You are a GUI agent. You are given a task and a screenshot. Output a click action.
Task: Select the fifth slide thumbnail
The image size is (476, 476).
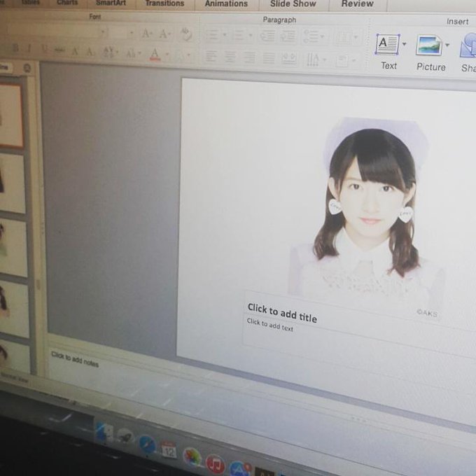15,356
